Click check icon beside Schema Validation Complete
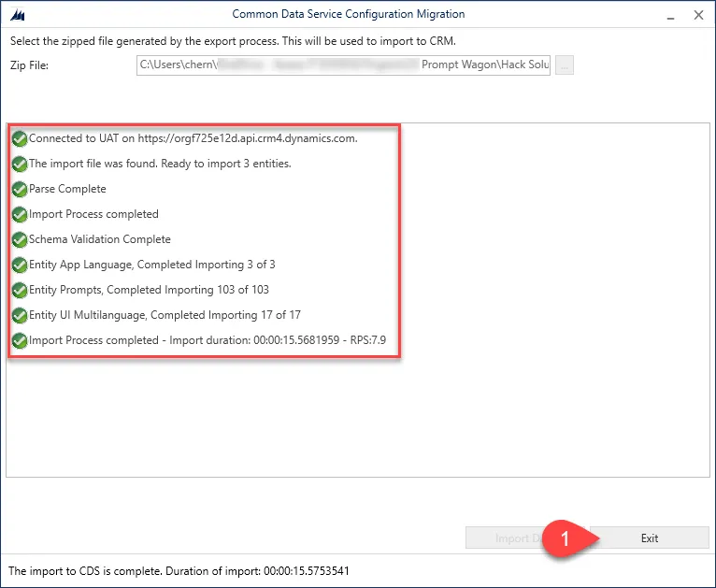Screen dimensions: 716x588 (x=20, y=239)
